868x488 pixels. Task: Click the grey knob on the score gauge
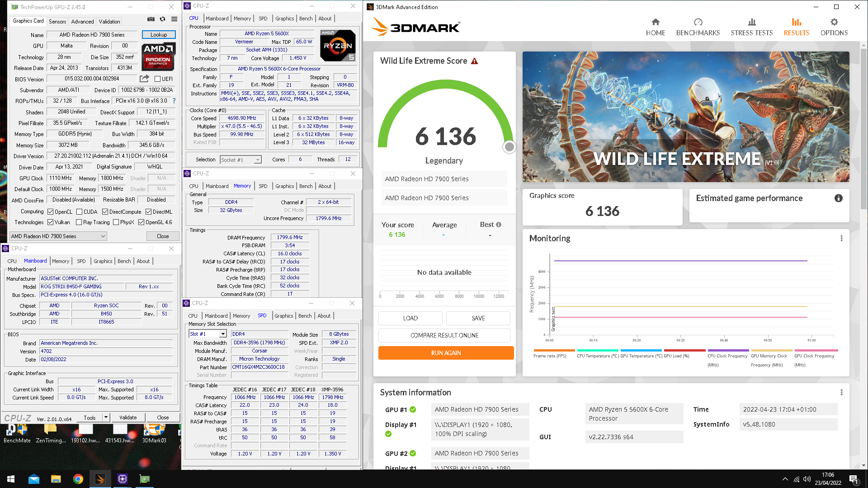(509, 147)
